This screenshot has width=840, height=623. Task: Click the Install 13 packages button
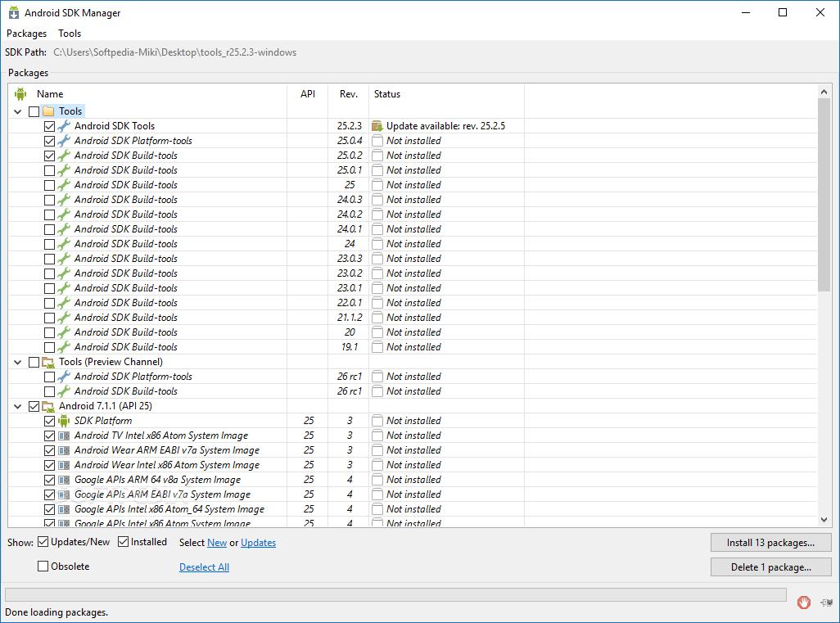(x=771, y=543)
